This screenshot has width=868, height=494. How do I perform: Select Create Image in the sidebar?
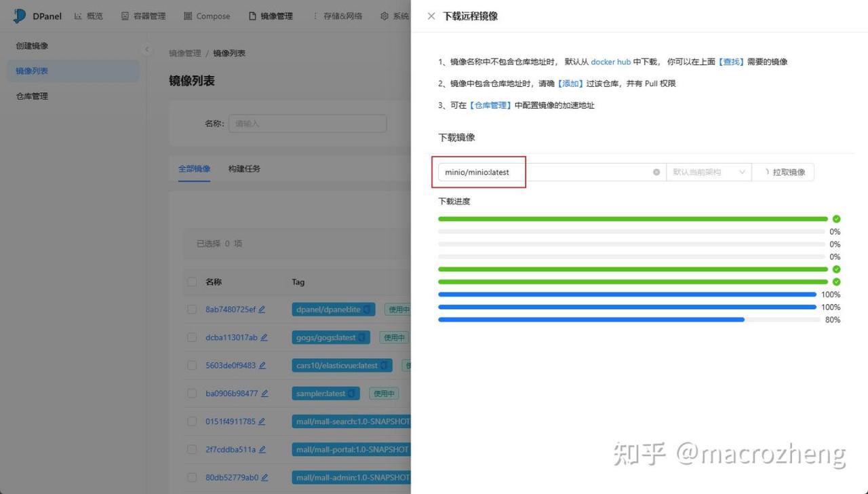click(73, 45)
